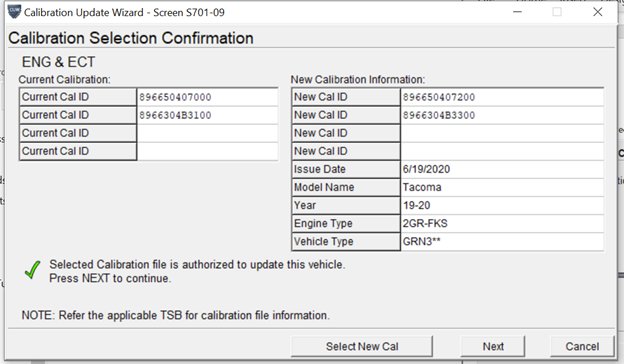Select current cal ID value 896650407000

[x=175, y=97]
